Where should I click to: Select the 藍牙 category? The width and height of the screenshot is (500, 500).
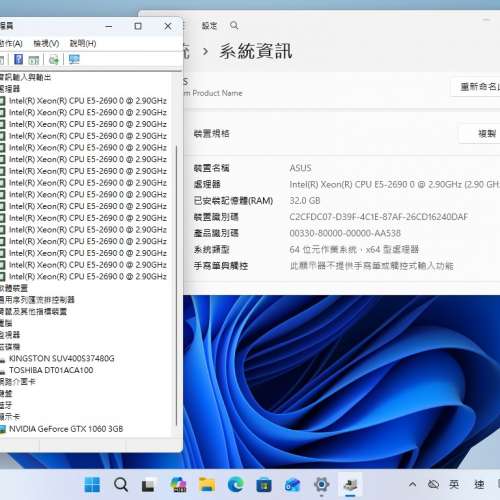[6, 405]
